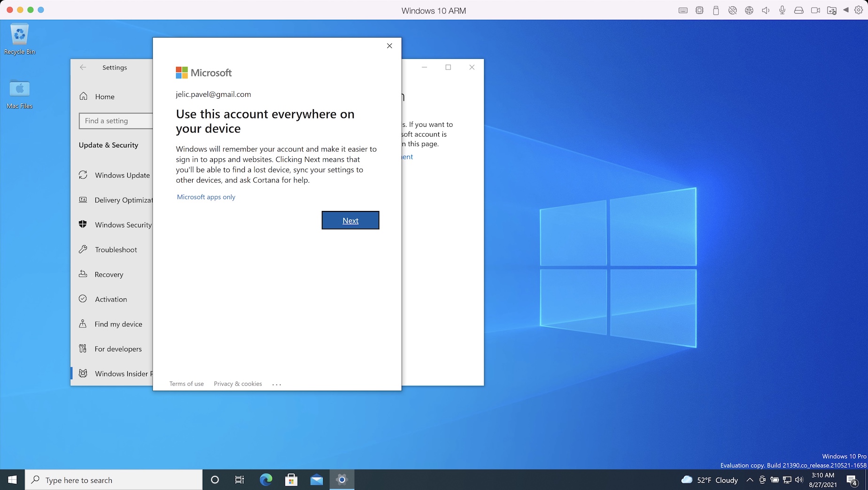Screen dimensions: 868x490
Task: Click the jelic.pavel@gmail.com account text
Action: 213,94
